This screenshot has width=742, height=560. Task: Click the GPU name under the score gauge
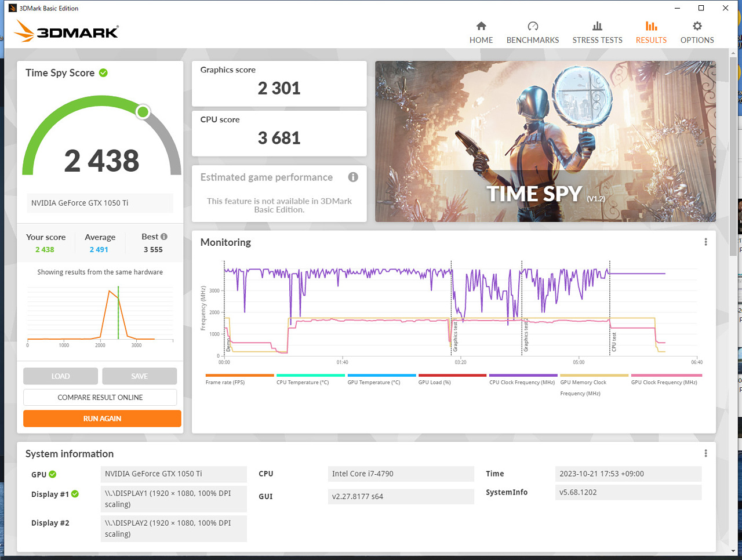pyautogui.click(x=100, y=203)
